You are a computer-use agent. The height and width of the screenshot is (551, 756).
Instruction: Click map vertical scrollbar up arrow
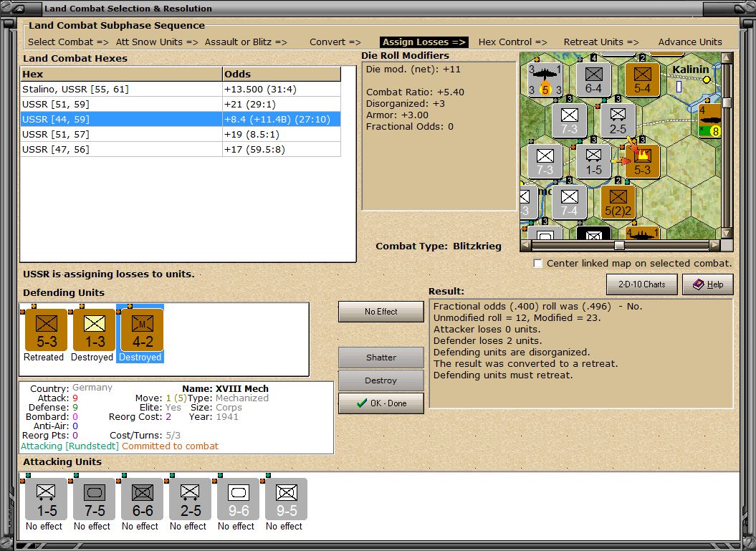pos(727,58)
